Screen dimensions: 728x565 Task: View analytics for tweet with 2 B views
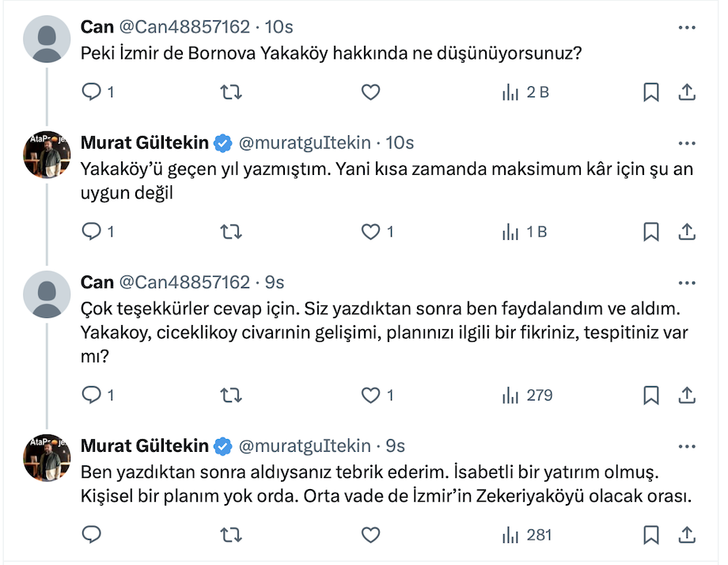(525, 93)
